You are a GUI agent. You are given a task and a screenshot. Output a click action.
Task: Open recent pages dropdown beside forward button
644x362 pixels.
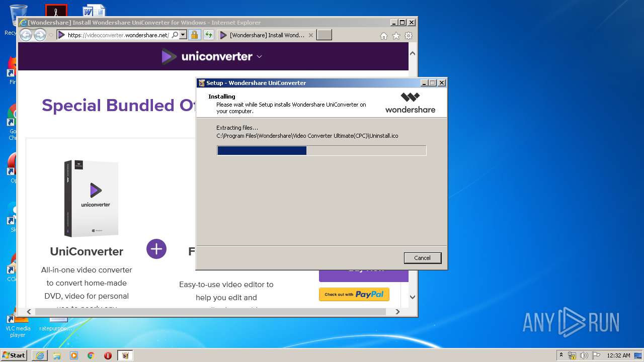[x=51, y=35]
